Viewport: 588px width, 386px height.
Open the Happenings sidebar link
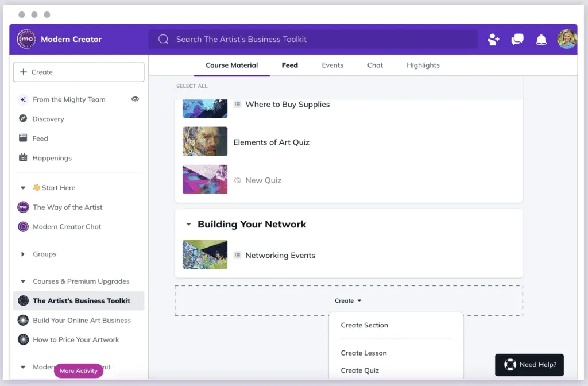52,158
